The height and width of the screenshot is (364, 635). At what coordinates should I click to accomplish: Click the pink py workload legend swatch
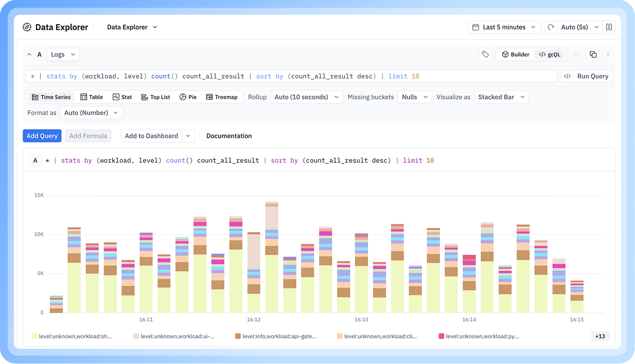click(441, 336)
